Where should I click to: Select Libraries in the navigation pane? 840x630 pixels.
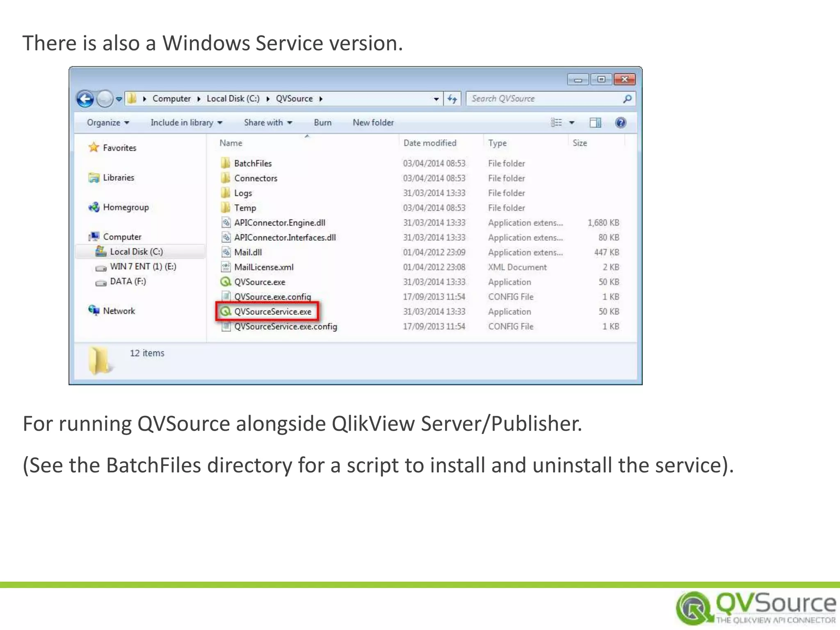click(119, 178)
